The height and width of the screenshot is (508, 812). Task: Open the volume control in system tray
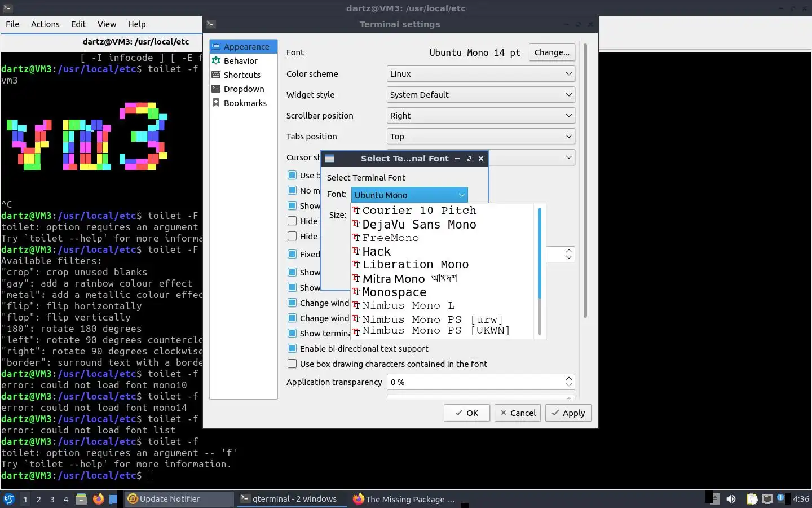731,499
